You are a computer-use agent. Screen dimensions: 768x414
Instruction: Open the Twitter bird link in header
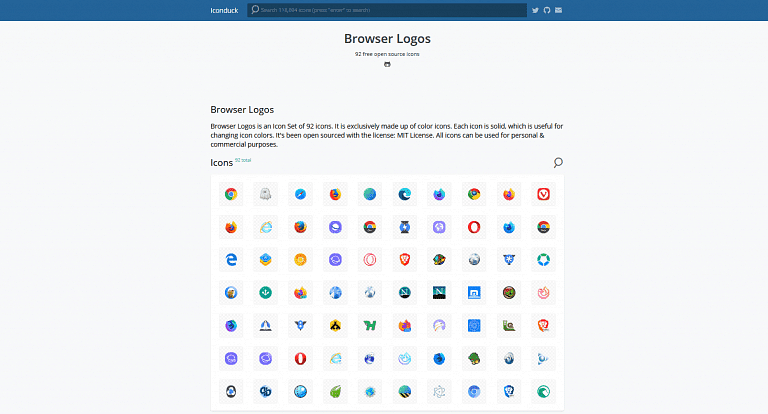click(535, 10)
